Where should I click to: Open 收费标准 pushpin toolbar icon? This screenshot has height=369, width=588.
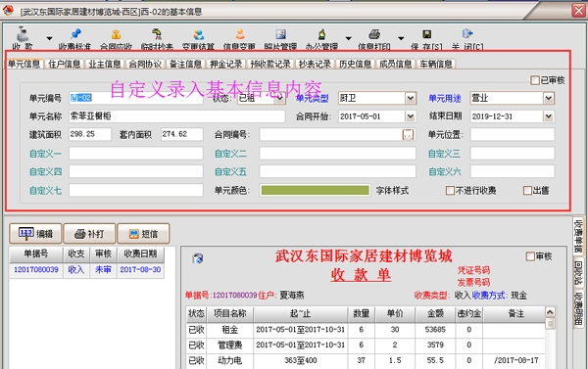pos(75,34)
